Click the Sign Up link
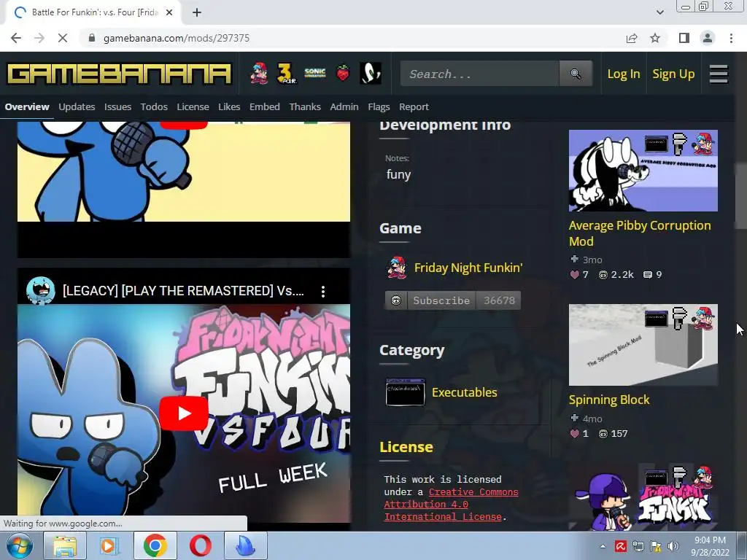 point(673,74)
